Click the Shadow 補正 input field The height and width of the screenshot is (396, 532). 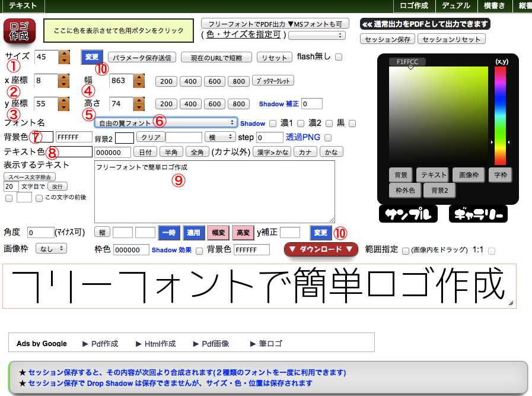point(312,104)
